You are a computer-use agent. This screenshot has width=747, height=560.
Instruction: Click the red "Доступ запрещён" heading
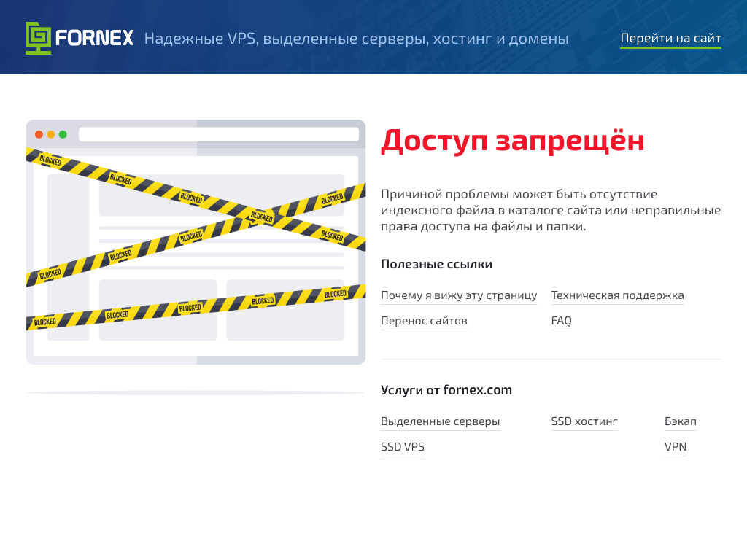(512, 141)
